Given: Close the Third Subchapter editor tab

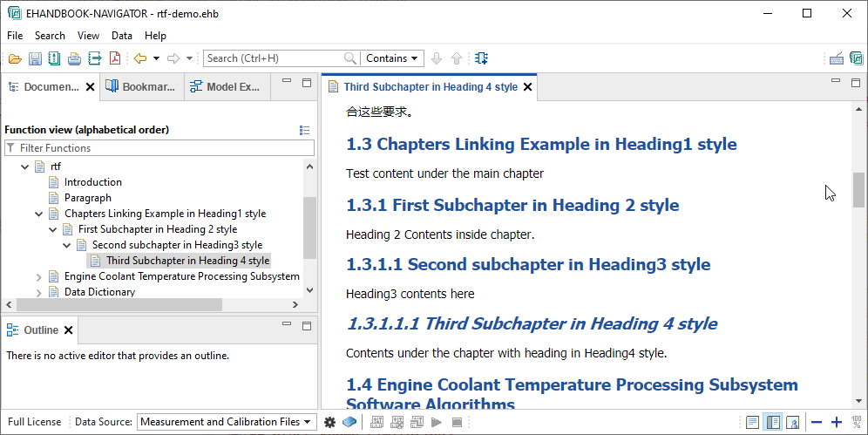Looking at the screenshot, I should pos(527,87).
